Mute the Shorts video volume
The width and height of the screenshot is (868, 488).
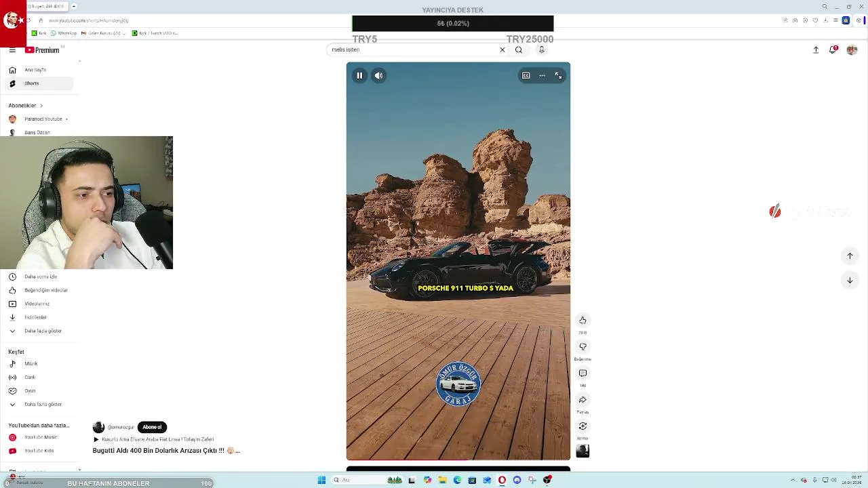379,76
